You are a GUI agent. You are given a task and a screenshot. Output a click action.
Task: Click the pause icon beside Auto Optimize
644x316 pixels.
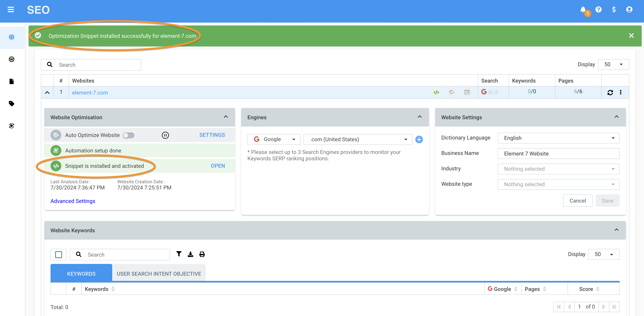[165, 135]
